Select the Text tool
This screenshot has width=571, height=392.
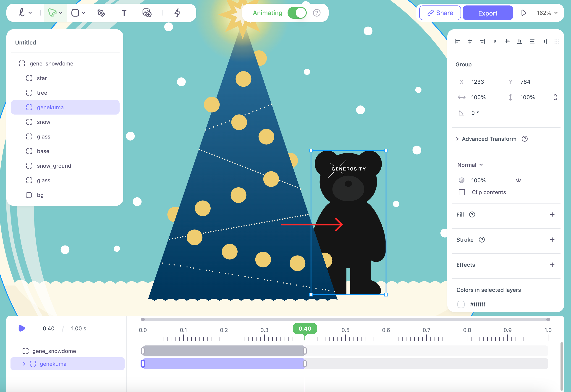(x=124, y=13)
